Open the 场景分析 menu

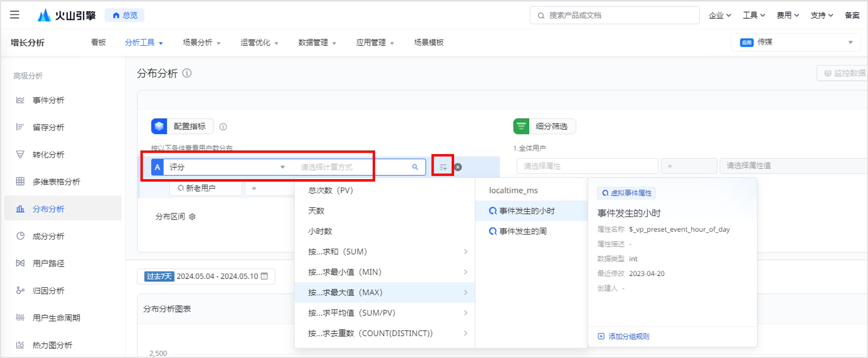point(201,43)
